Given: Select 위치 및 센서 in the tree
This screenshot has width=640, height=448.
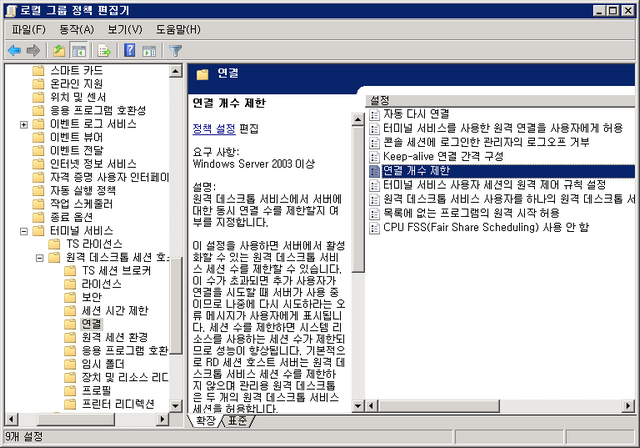Looking at the screenshot, I should 78,97.
